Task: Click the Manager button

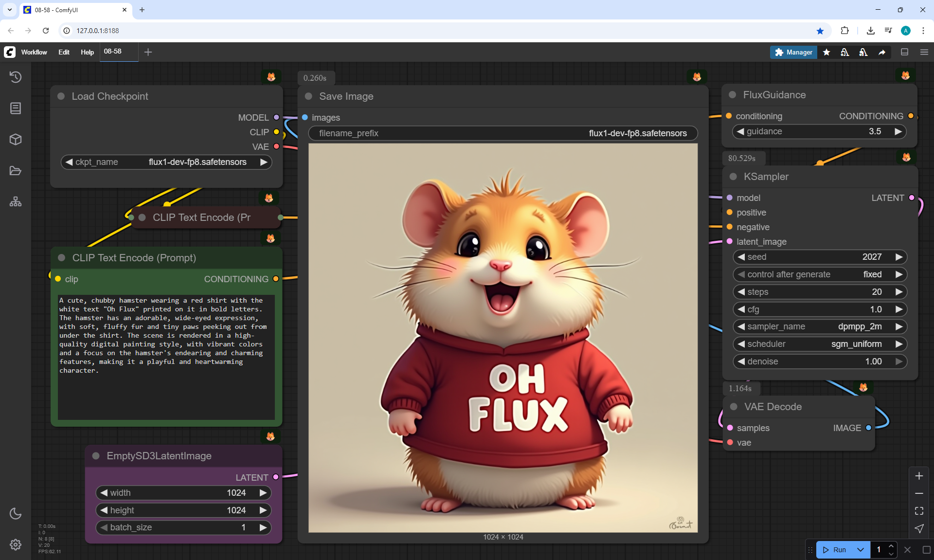Action: [793, 52]
